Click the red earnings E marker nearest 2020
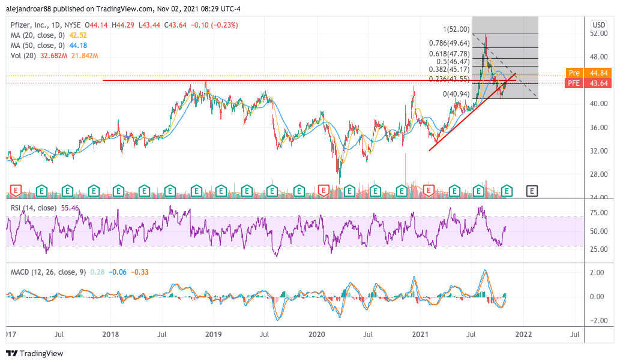620x364 pixels. [324, 191]
